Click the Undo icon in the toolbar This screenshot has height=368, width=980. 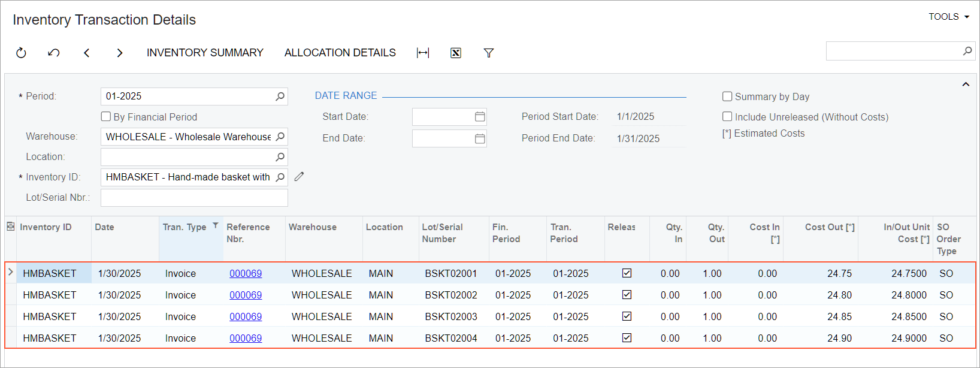[54, 53]
